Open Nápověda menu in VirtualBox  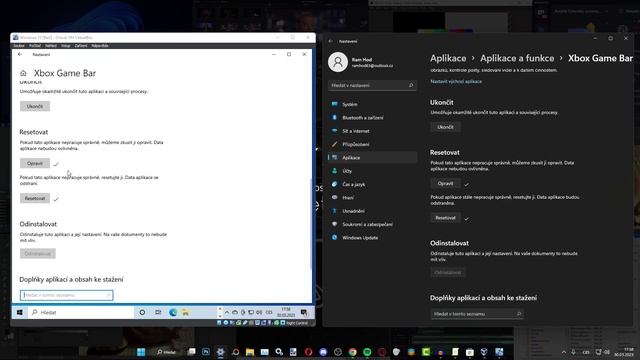[100, 46]
